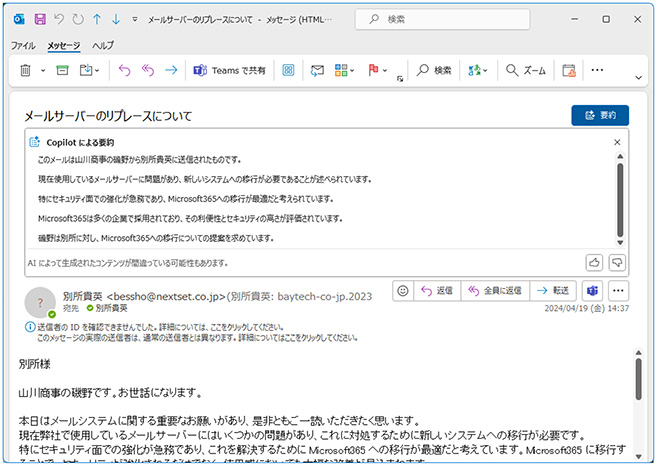Click the ribbon Forward arrow icon
The width and height of the screenshot is (659, 467).
point(171,70)
